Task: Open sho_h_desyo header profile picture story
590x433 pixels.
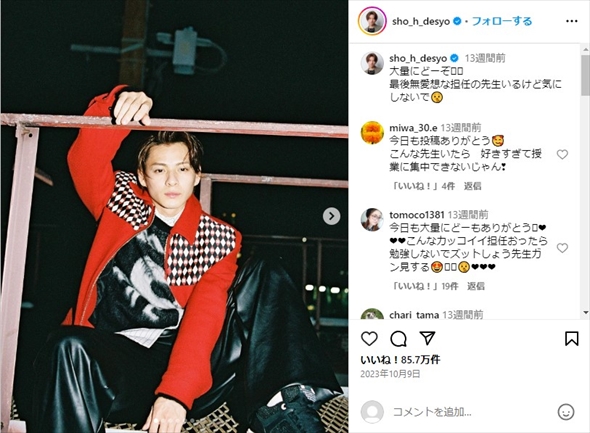Action: pos(372,21)
